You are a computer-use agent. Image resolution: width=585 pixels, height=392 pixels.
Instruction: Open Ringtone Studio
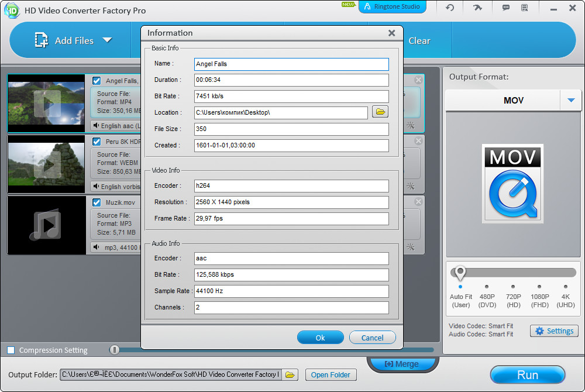pos(392,6)
